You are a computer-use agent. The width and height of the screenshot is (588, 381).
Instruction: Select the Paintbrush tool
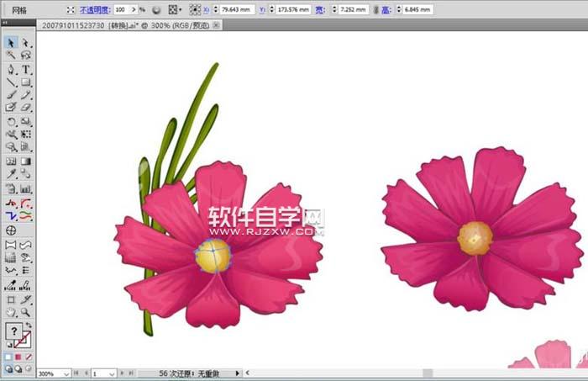click(x=11, y=95)
